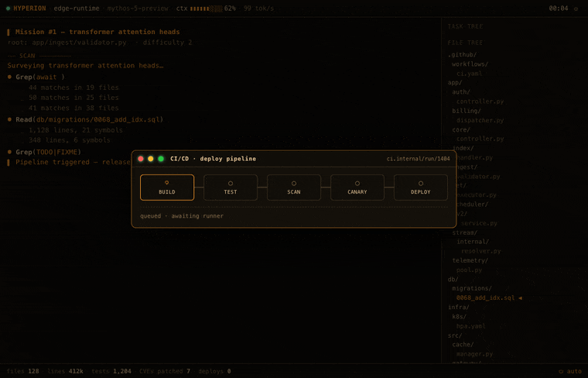Open dispatcher.py in file tree
The image size is (588, 378).
(480, 120)
